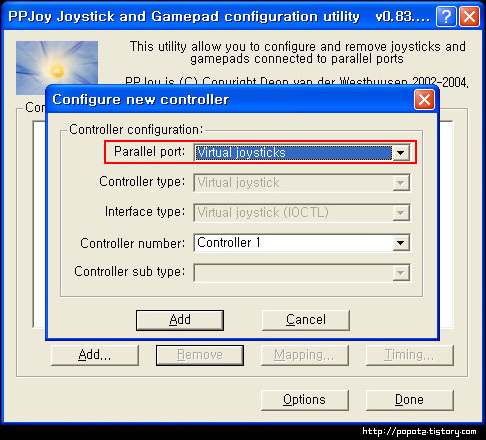
Task: Click the Controller 1 combo box
Action: click(x=302, y=243)
